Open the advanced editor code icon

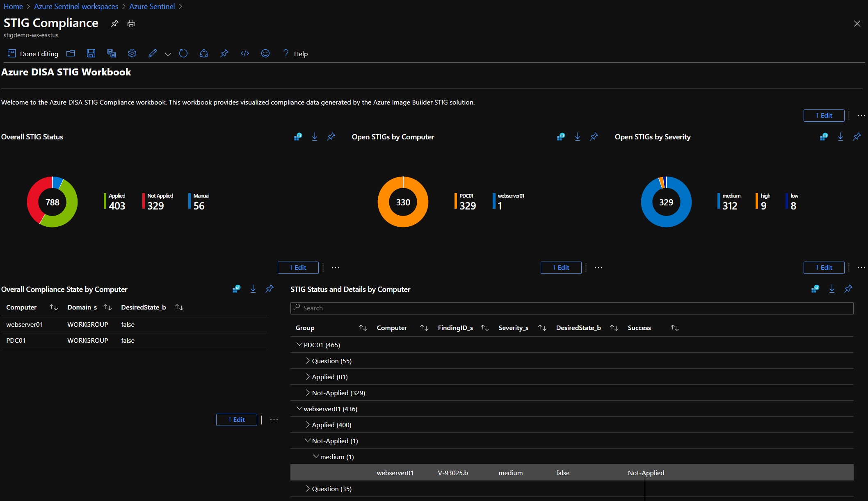(245, 53)
